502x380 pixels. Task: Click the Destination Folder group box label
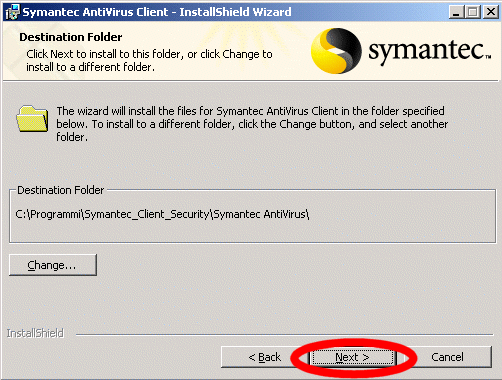coord(61,190)
